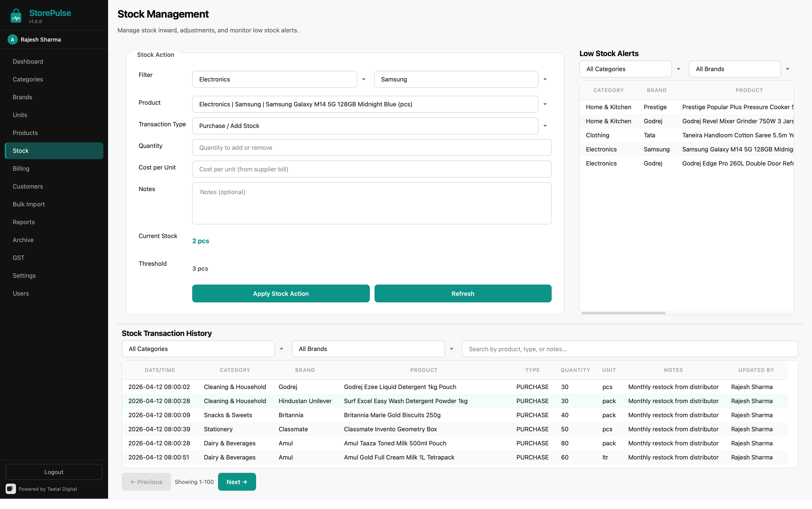Image resolution: width=812 pixels, height=509 pixels.
Task: Click Apply Stock Action
Action: pyautogui.click(x=281, y=293)
